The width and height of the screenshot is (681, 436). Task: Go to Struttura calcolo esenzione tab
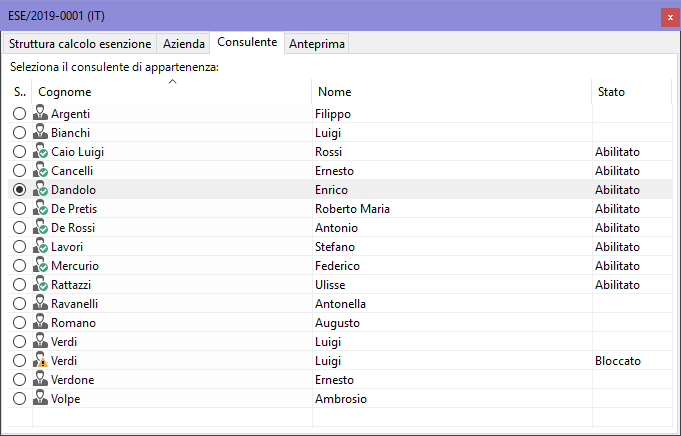tap(80, 44)
